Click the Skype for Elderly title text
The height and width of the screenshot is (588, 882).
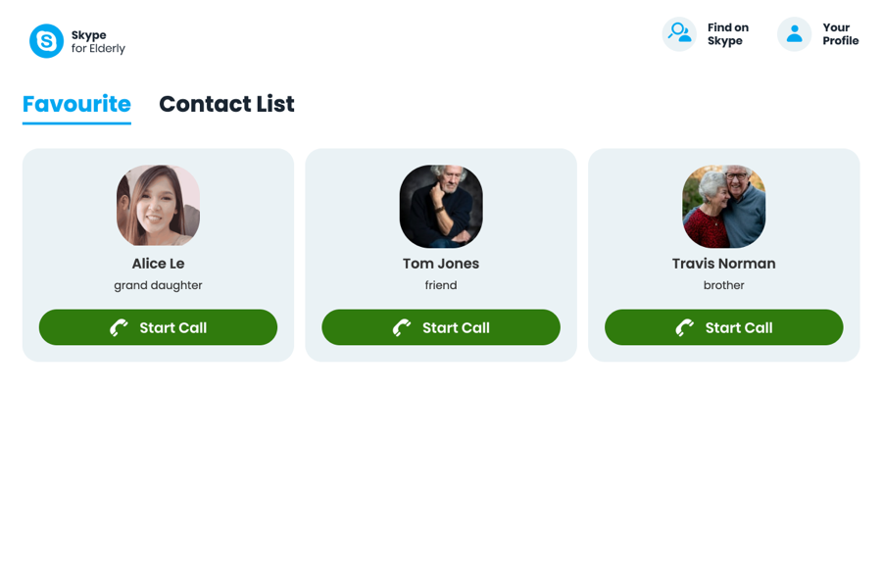98,41
